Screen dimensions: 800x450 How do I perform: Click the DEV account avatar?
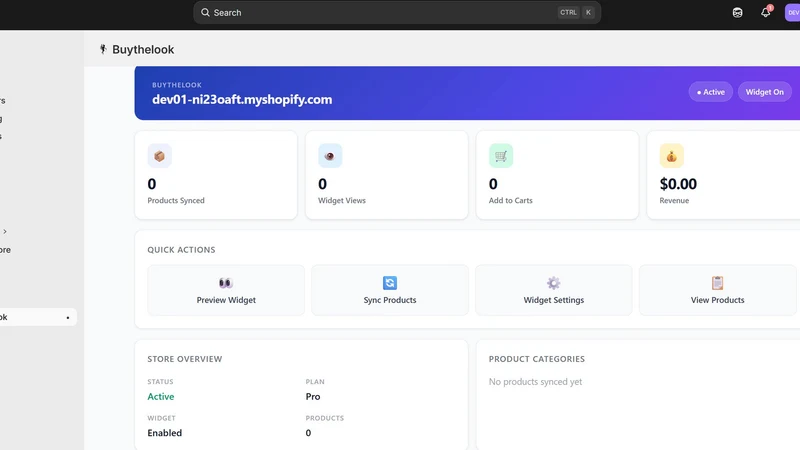(792, 13)
